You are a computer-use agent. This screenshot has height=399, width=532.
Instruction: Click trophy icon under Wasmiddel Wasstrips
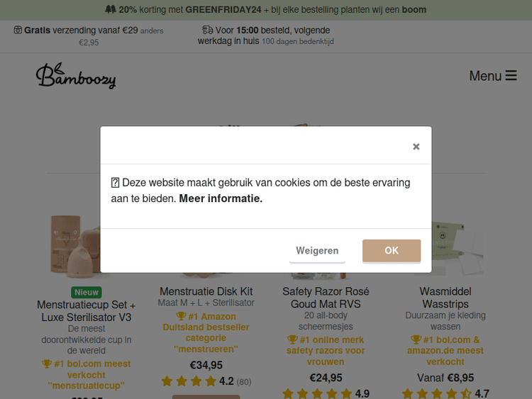pyautogui.click(x=416, y=339)
